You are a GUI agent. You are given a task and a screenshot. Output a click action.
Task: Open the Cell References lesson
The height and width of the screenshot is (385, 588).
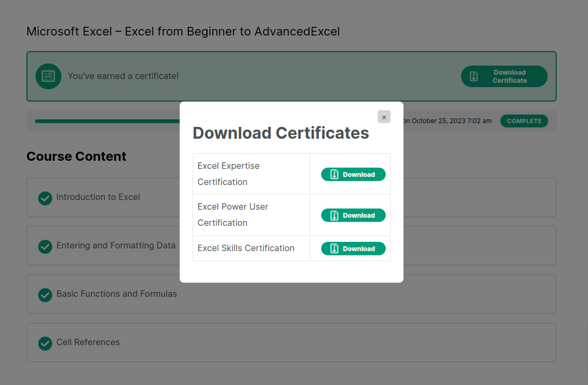pos(88,343)
